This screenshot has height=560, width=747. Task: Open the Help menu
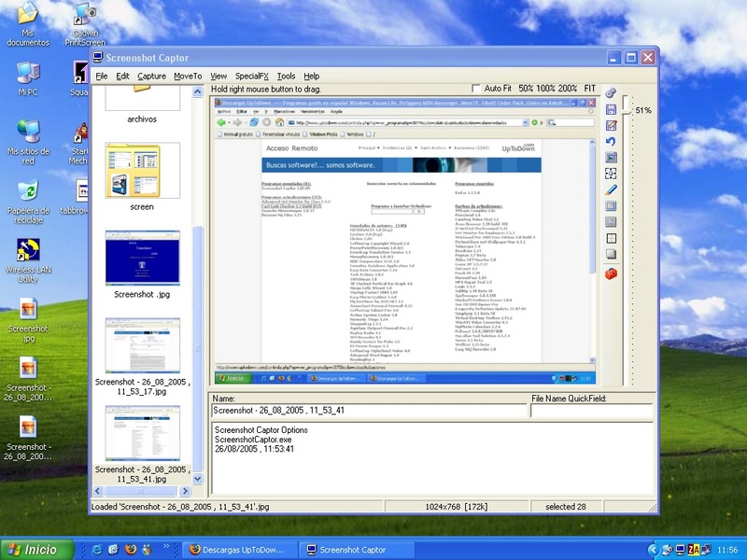[312, 77]
